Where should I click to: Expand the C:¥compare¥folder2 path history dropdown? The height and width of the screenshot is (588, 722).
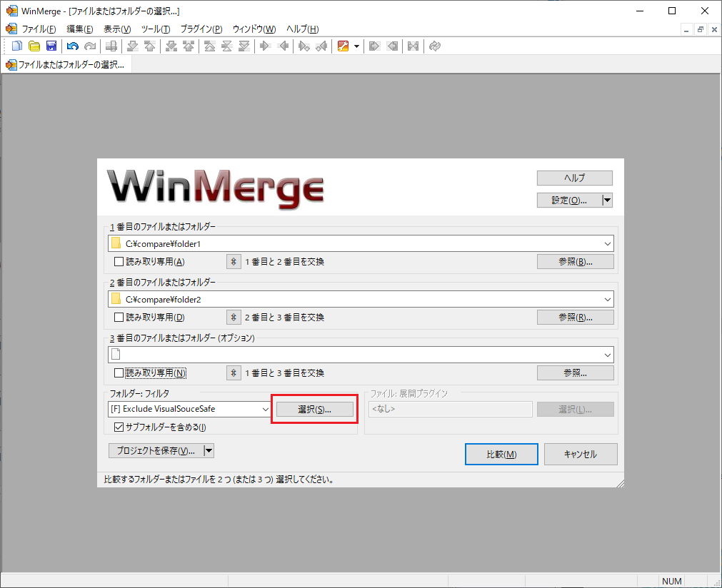tap(607, 300)
